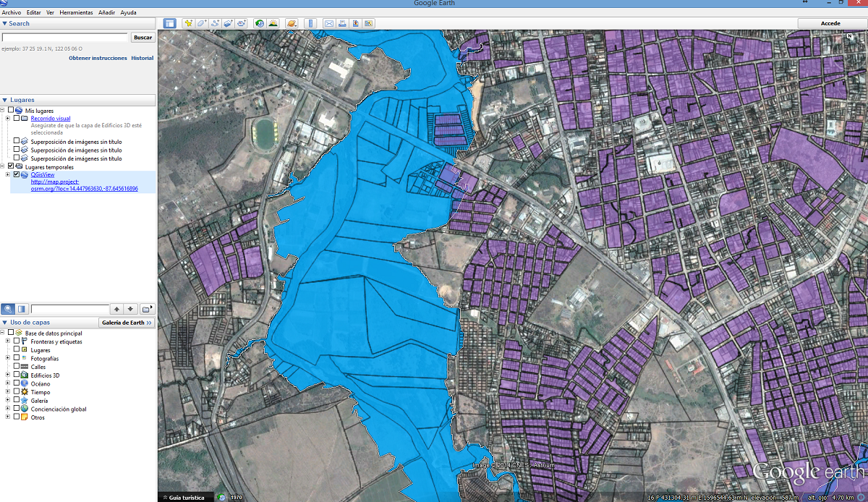Image resolution: width=868 pixels, height=502 pixels.
Task: Click the QGisView globe icon
Action: point(25,174)
